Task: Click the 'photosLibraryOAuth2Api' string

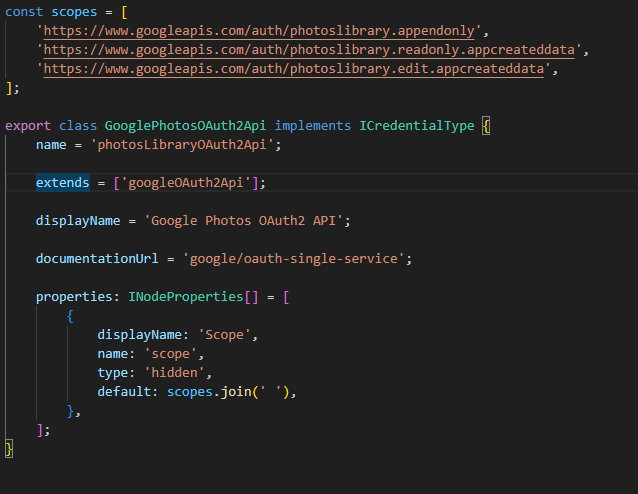Action: (x=182, y=145)
